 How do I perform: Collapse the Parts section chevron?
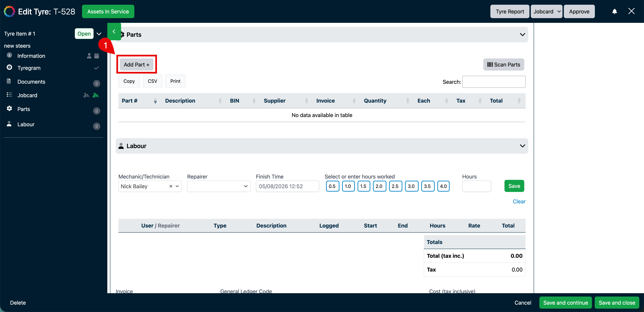523,35
